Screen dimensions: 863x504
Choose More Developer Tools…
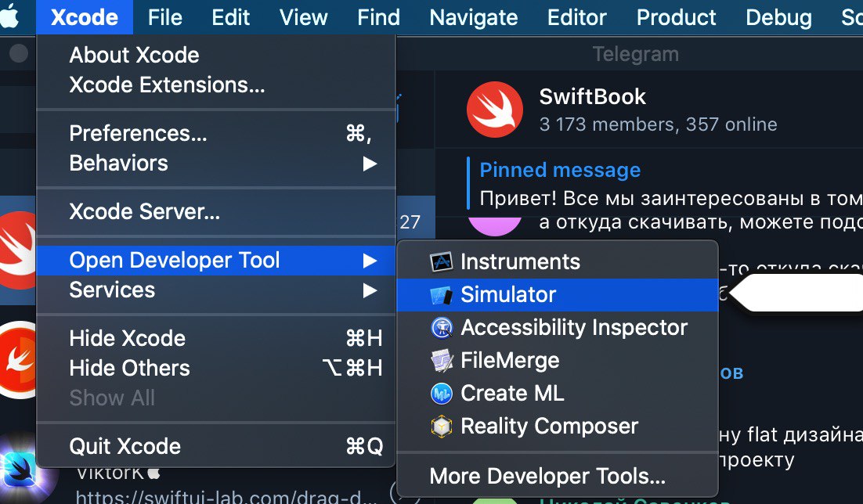click(558, 476)
